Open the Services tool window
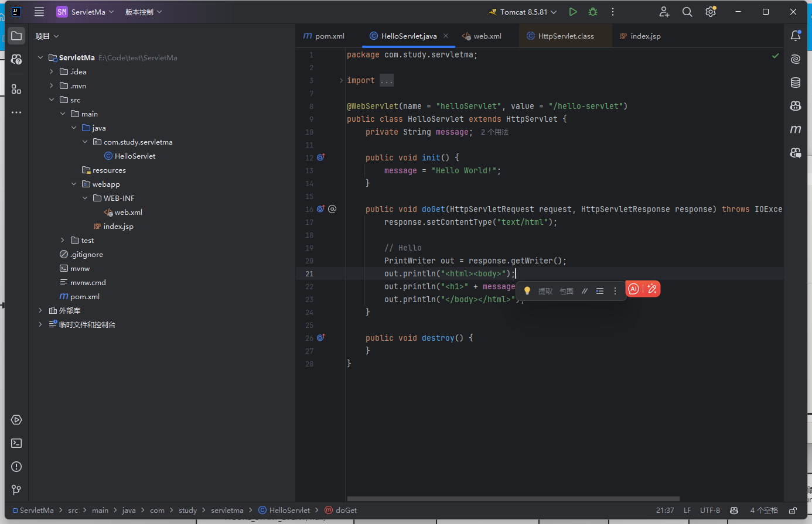The image size is (812, 524). tap(16, 420)
